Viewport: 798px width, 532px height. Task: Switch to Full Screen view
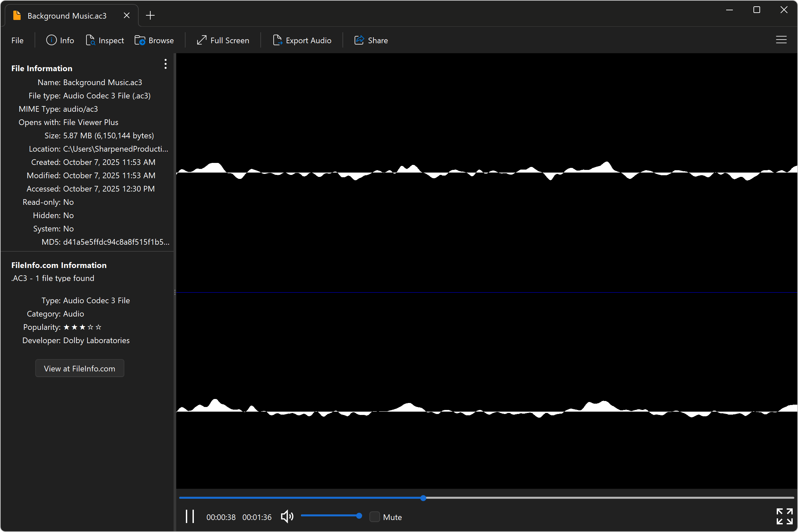223,40
